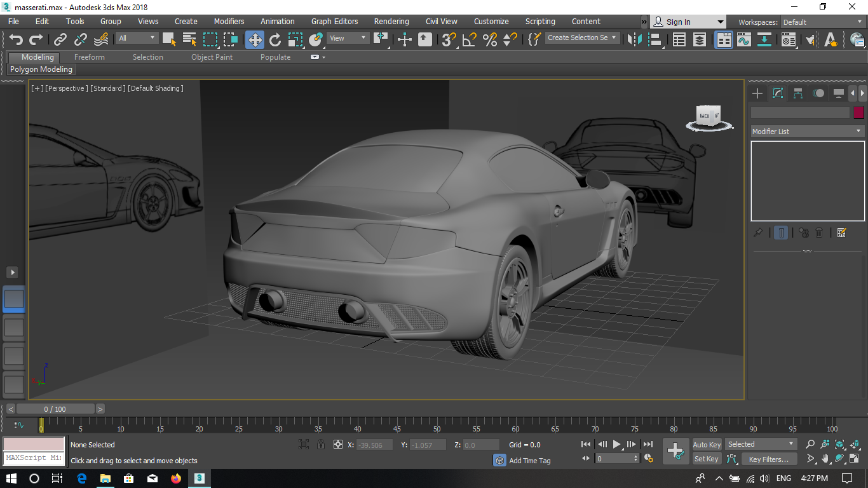The width and height of the screenshot is (868, 488).
Task: Activate the Select and Rotate tool
Action: coord(275,40)
